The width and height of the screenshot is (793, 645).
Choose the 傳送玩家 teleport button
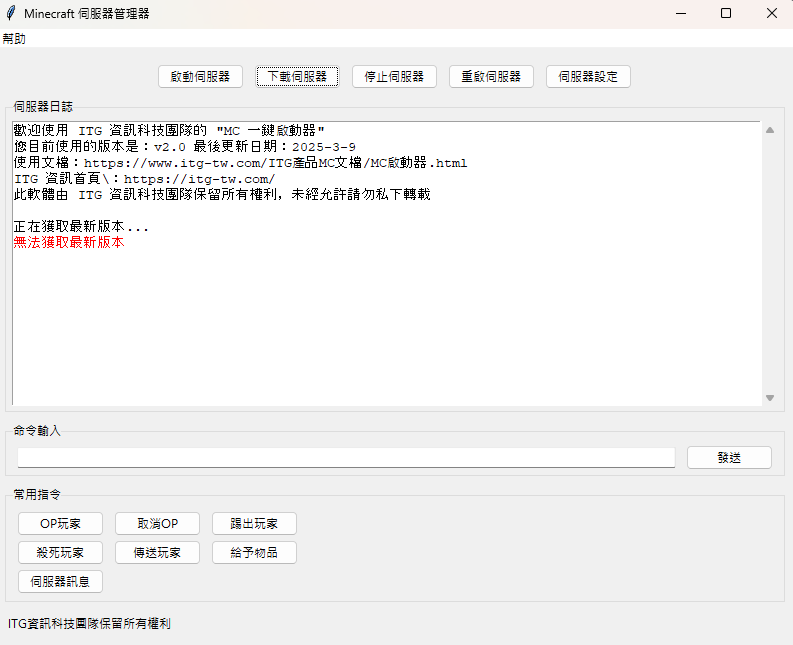pos(157,553)
